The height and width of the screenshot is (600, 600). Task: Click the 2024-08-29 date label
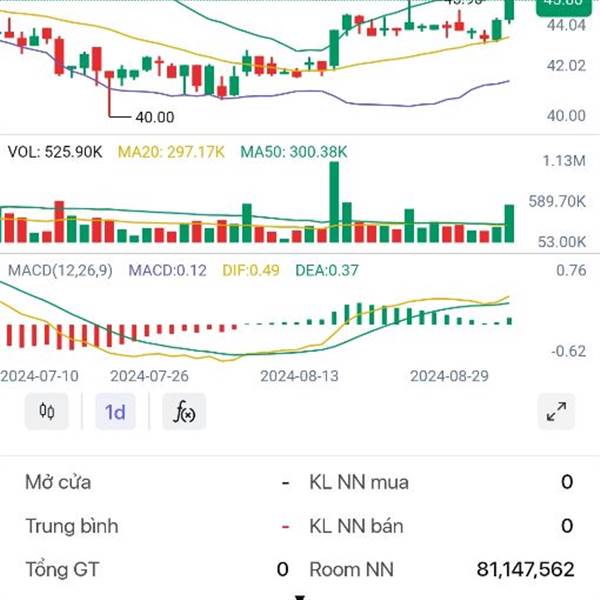pyautogui.click(x=449, y=376)
